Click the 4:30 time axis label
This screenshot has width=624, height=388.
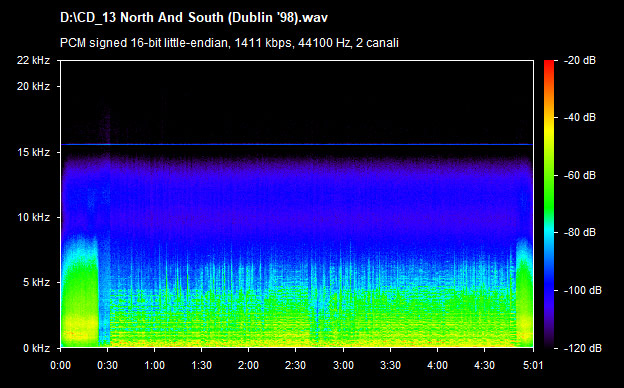point(484,365)
